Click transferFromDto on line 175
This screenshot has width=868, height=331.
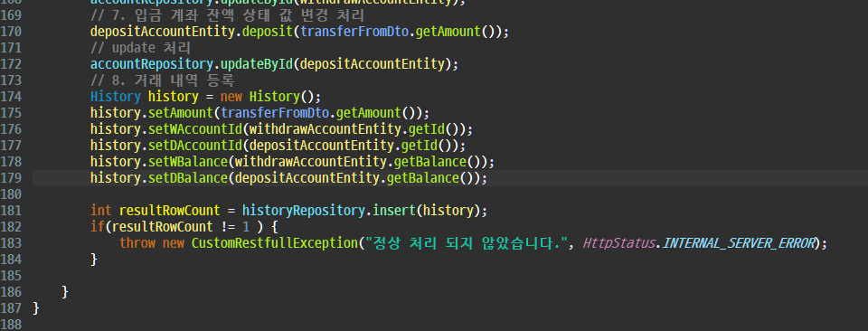click(274, 113)
